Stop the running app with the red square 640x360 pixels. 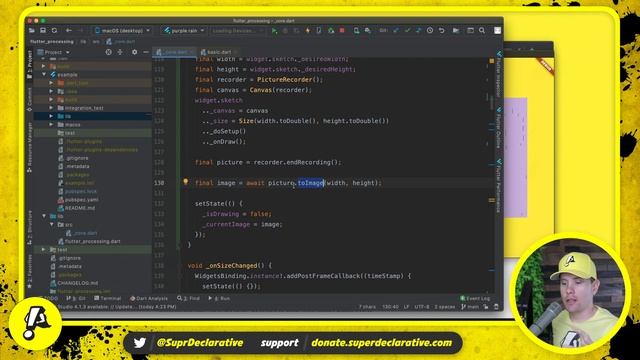point(342,31)
